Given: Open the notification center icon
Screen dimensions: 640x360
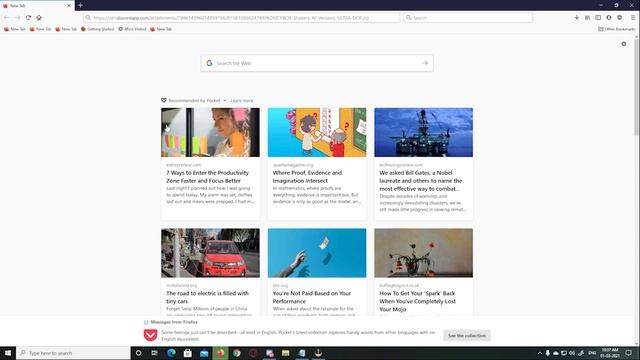Looking at the screenshot, I should pyautogui.click(x=629, y=353).
